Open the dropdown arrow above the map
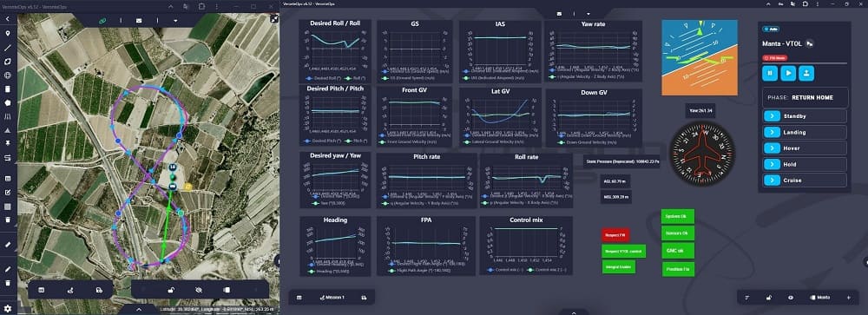The width and height of the screenshot is (868, 315). point(175,21)
